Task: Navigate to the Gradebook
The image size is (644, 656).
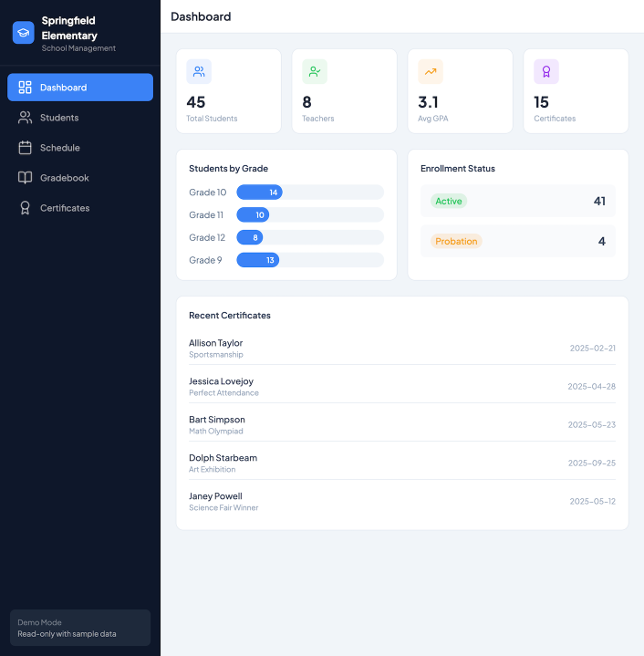Action: [80, 178]
